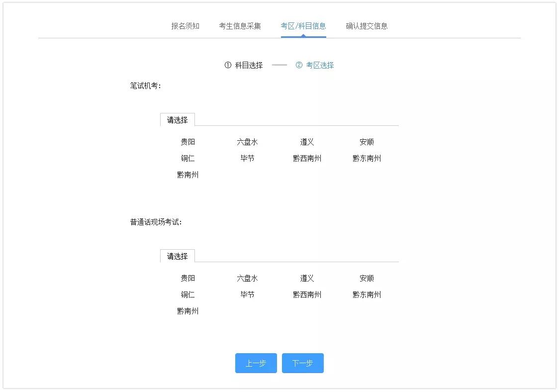
Task: Select 贵阳 in the 笔试机考 section
Action: pos(187,142)
